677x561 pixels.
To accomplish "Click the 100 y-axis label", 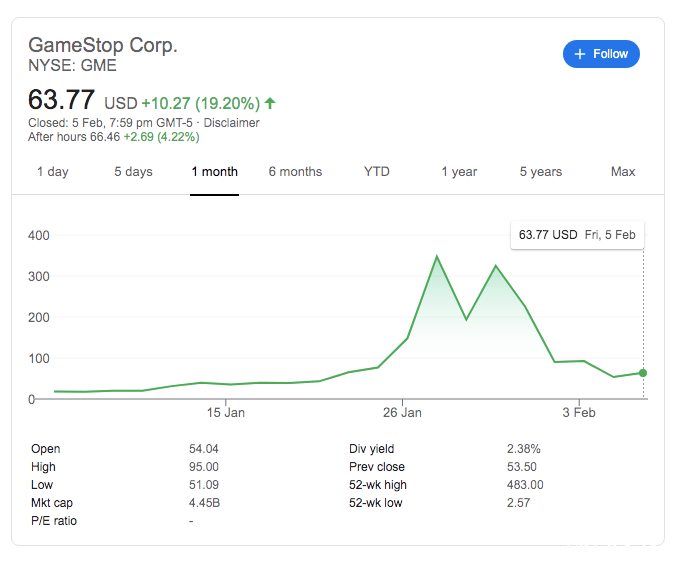I will pos(39,358).
